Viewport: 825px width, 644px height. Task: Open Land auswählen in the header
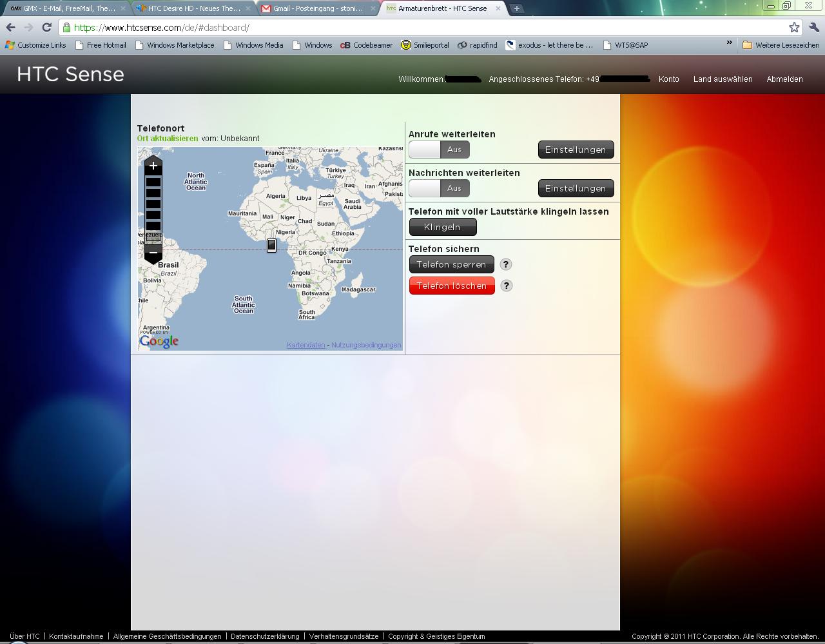(x=723, y=79)
